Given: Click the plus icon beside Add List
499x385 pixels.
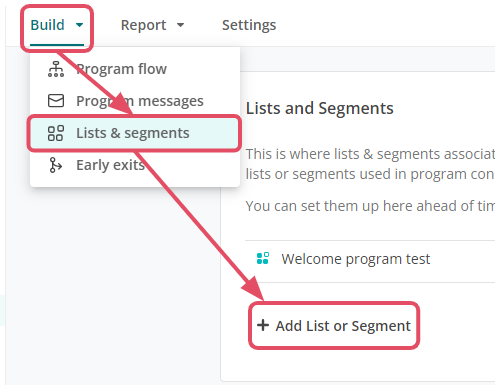Looking at the screenshot, I should 263,325.
